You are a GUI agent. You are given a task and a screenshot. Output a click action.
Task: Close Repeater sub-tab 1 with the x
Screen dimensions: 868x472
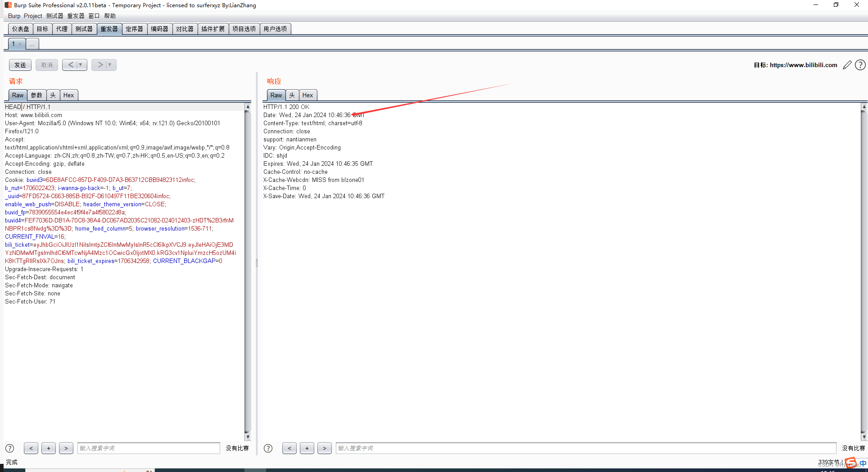tap(20, 44)
